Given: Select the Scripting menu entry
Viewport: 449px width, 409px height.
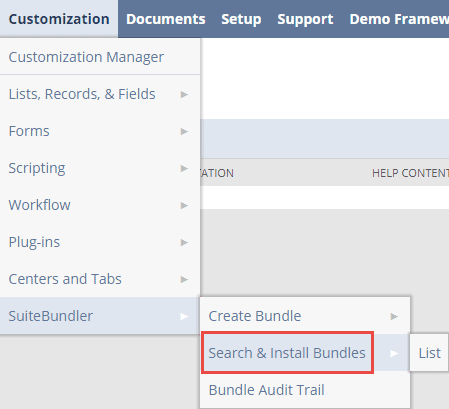Looking at the screenshot, I should 100,168.
